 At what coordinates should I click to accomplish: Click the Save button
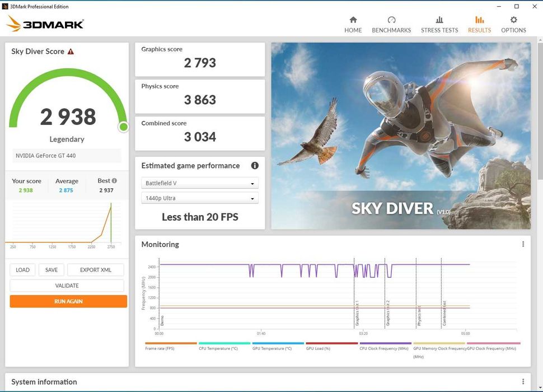(x=52, y=270)
